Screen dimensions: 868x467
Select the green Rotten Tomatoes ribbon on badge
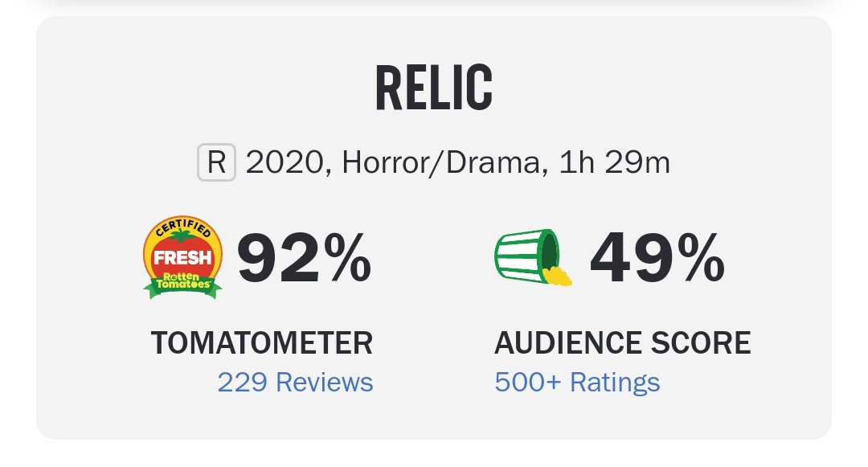[x=182, y=285]
